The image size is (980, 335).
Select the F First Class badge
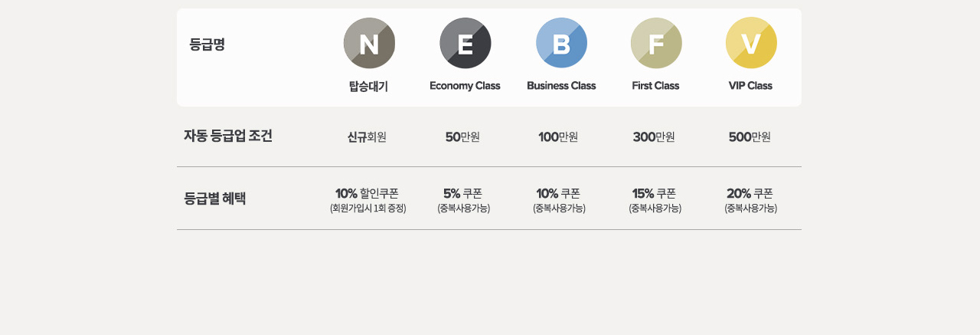tap(656, 43)
